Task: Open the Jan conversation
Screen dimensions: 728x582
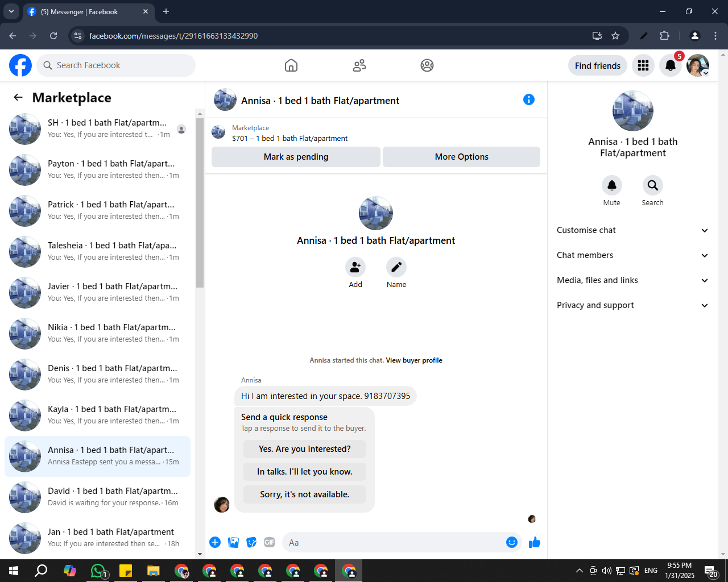Action: click(97, 538)
